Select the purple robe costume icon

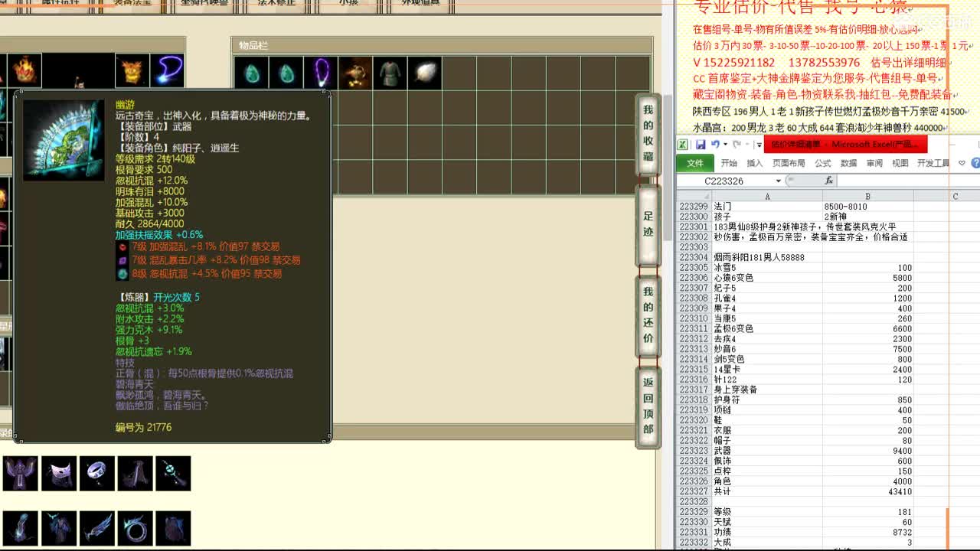21,474
